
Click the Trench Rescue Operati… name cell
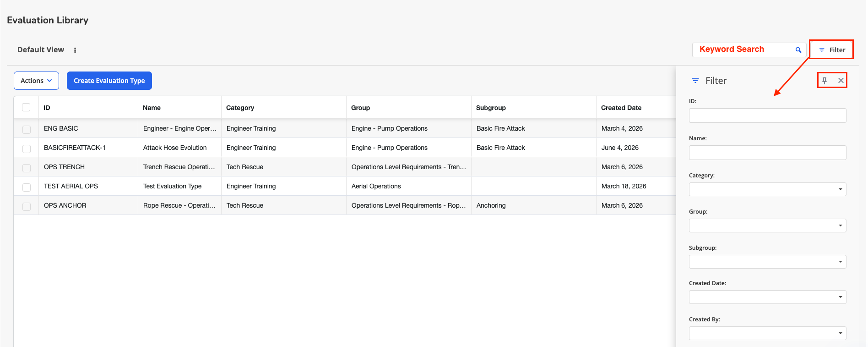click(x=179, y=167)
